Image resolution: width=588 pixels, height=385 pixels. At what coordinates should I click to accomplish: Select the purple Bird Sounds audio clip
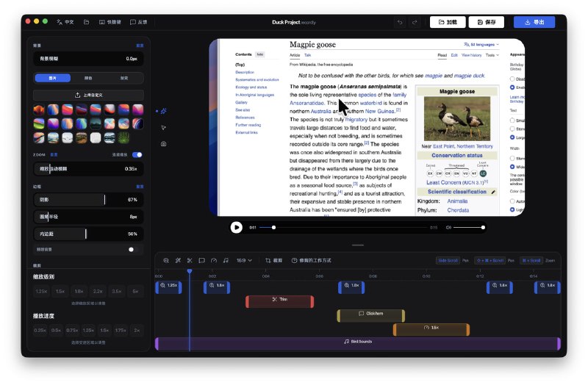(357, 342)
